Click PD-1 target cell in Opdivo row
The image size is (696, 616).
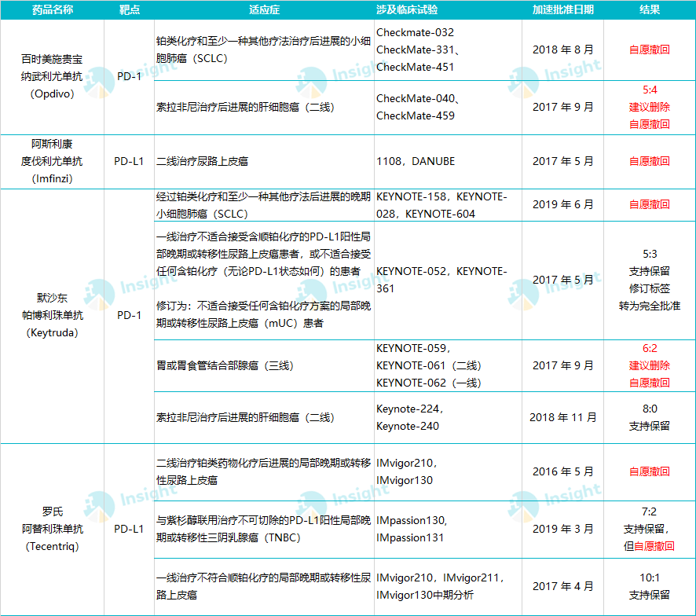129,77
